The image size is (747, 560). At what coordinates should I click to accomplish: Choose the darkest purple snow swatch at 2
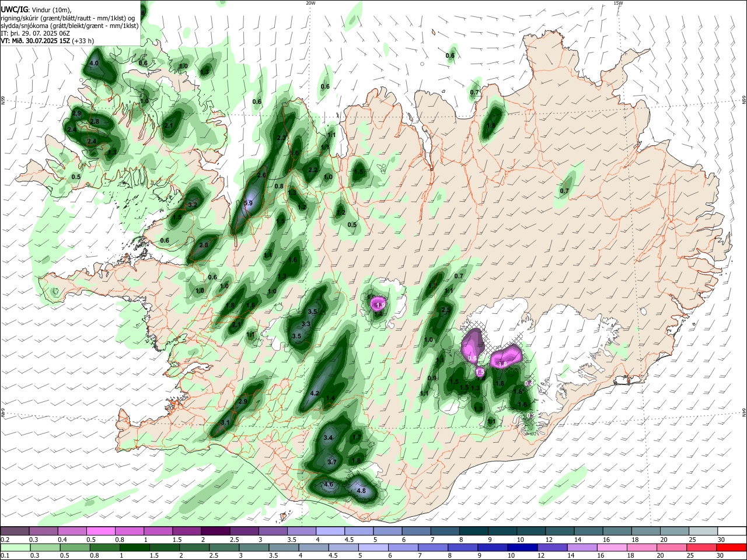click(215, 531)
